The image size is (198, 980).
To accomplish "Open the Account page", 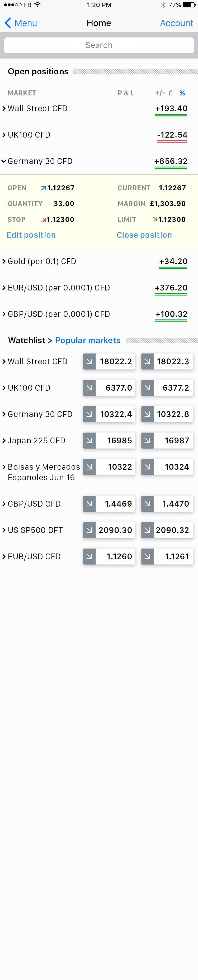I will [176, 23].
